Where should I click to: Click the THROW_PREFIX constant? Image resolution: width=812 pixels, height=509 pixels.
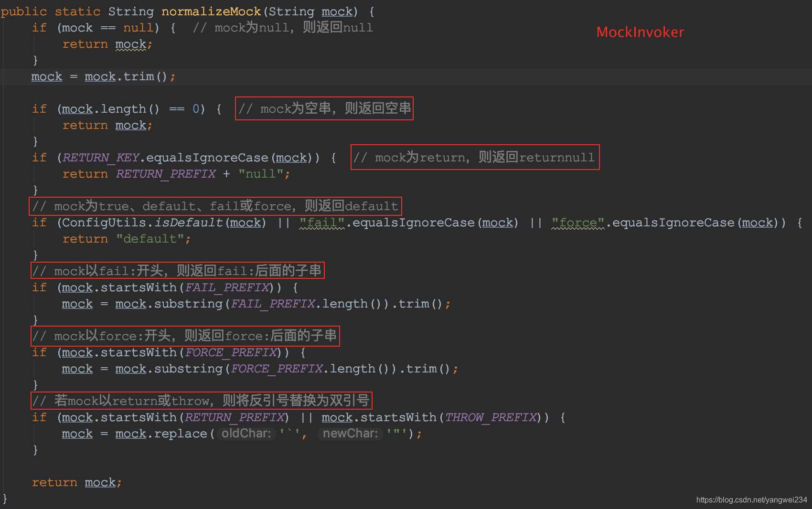(x=491, y=417)
